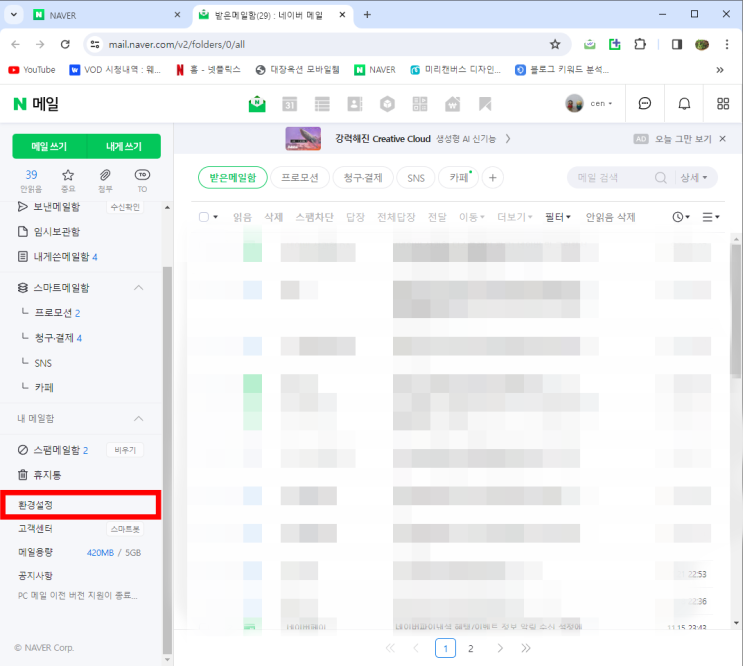Close the Creative Cloud ad banner

(x=723, y=139)
